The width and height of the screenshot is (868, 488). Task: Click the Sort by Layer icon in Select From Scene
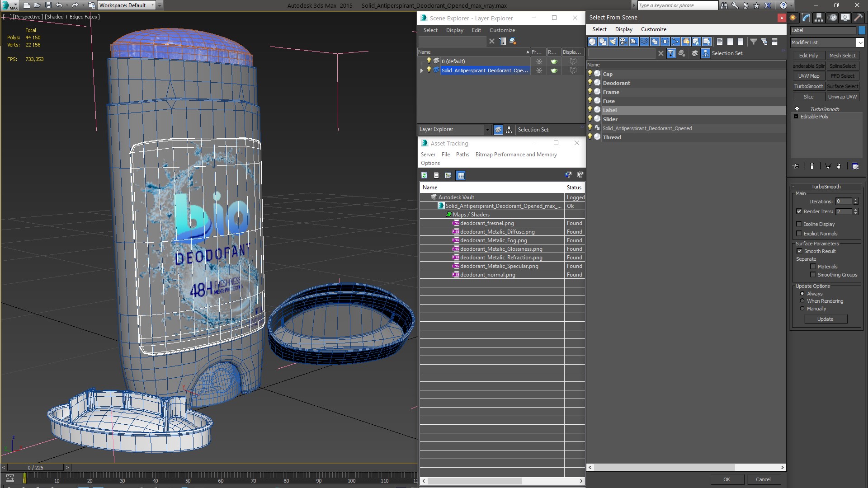695,53
